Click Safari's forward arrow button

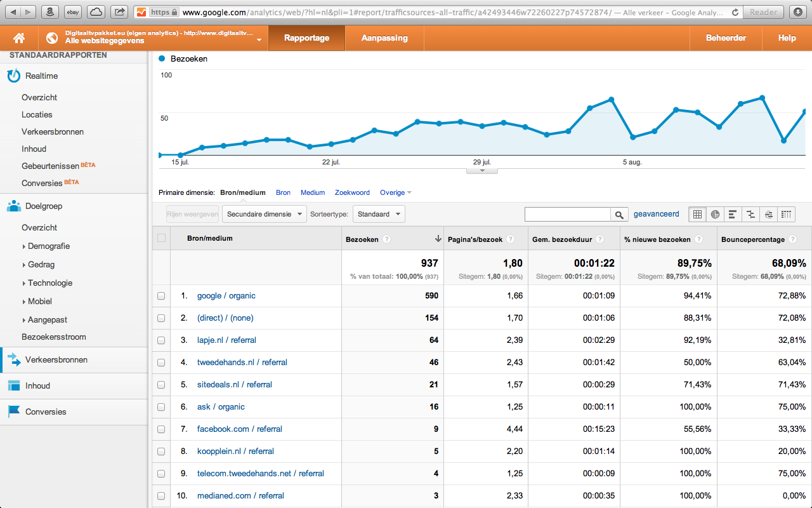coord(29,12)
